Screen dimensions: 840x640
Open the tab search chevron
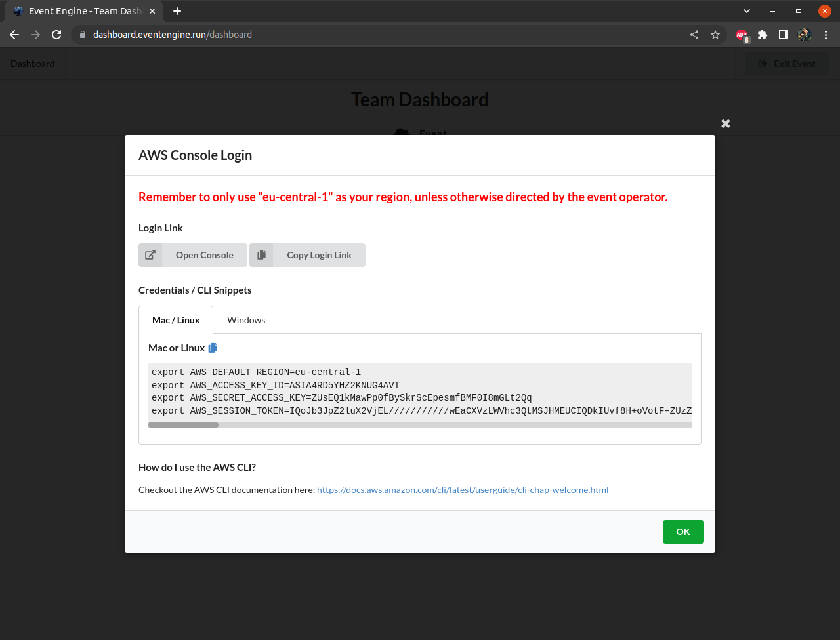click(747, 11)
